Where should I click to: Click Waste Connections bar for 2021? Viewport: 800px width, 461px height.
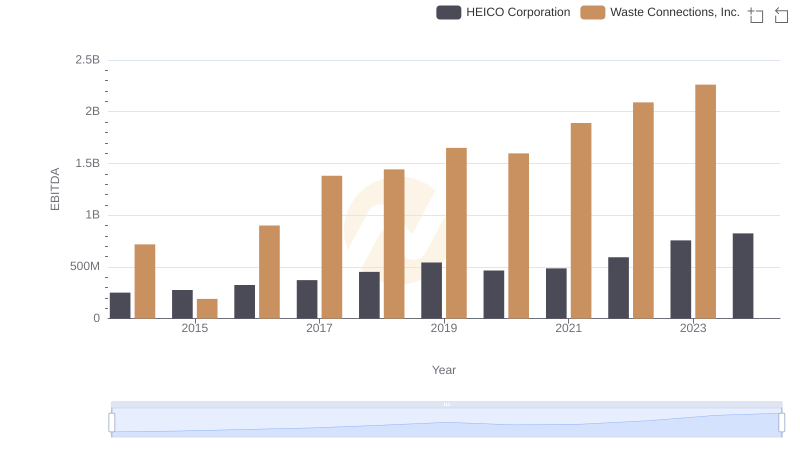click(581, 221)
